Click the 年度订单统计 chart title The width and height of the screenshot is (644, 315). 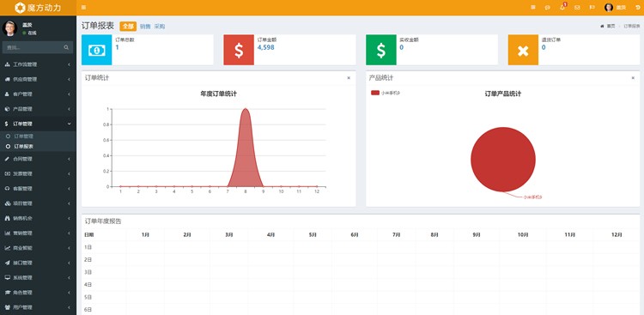pos(218,94)
